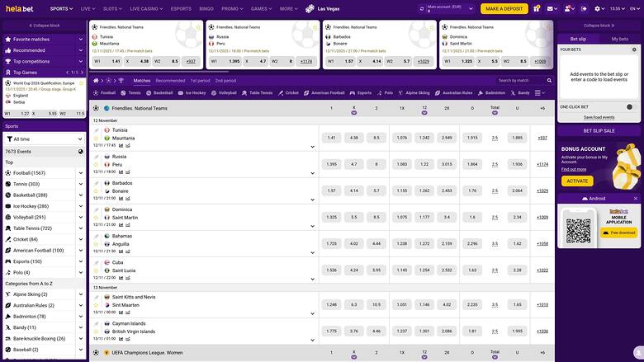This screenshot has height=362, width=644.
Task: Select Cricket in sports icon bar
Action: (288, 93)
